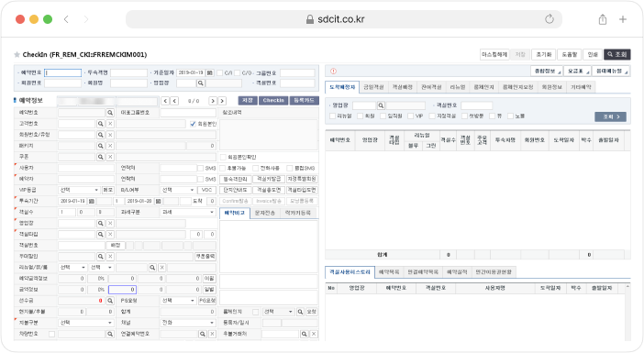Click the 등록카드 button
Screen dimensions: 644x353
tap(304, 101)
